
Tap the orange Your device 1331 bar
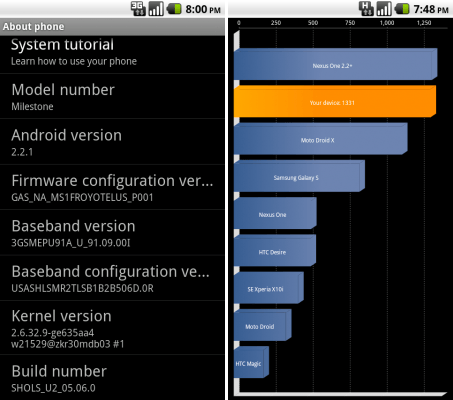pos(335,101)
